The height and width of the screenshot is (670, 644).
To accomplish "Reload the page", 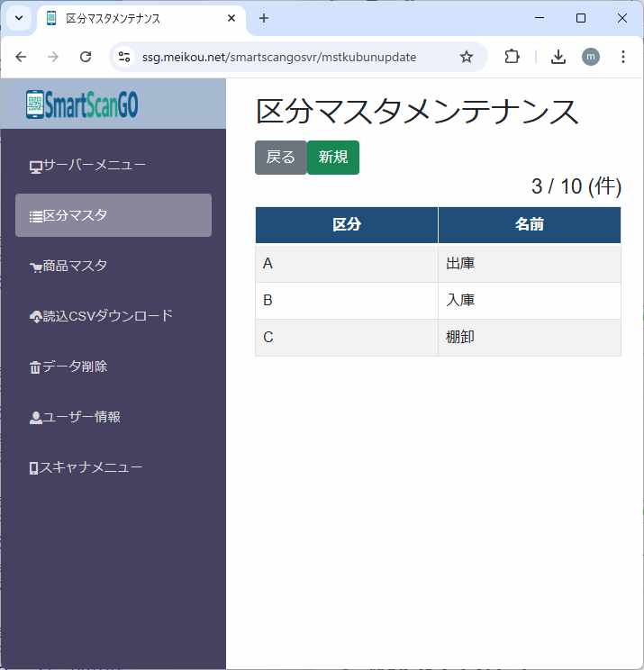I will pos(86,57).
